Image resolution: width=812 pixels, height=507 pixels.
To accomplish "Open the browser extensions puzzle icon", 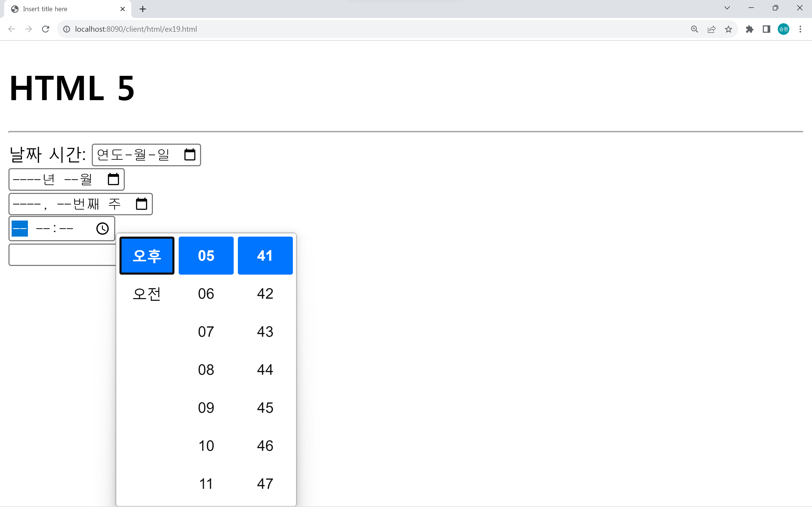I will tap(749, 29).
